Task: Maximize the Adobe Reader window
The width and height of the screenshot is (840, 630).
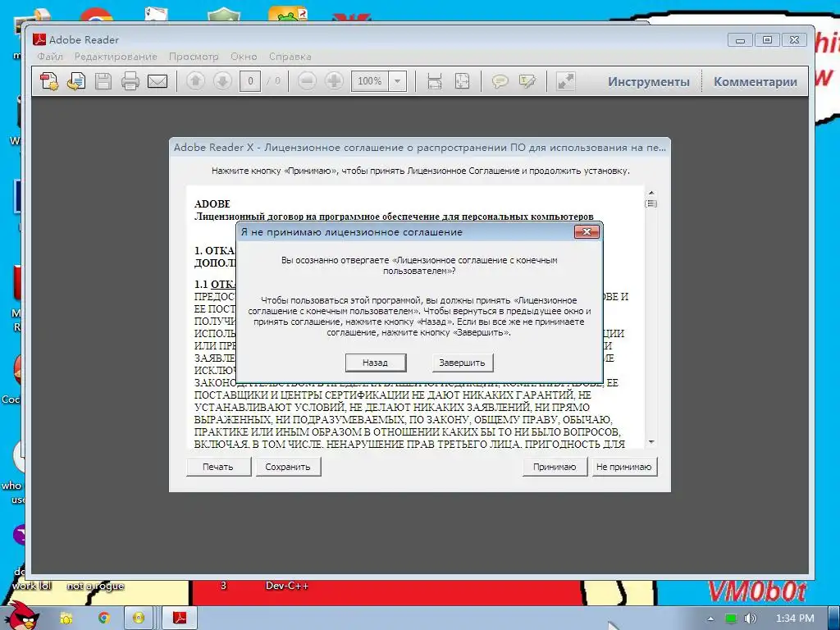Action: (x=767, y=40)
